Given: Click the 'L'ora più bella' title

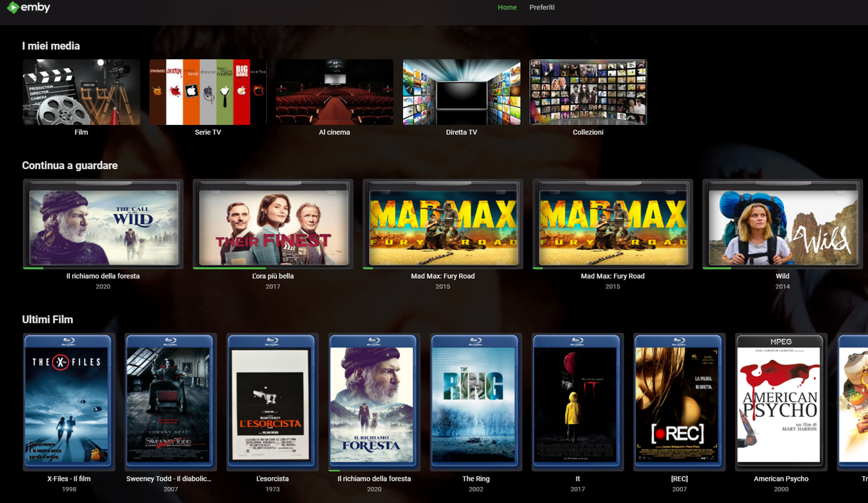Looking at the screenshot, I should (x=273, y=276).
